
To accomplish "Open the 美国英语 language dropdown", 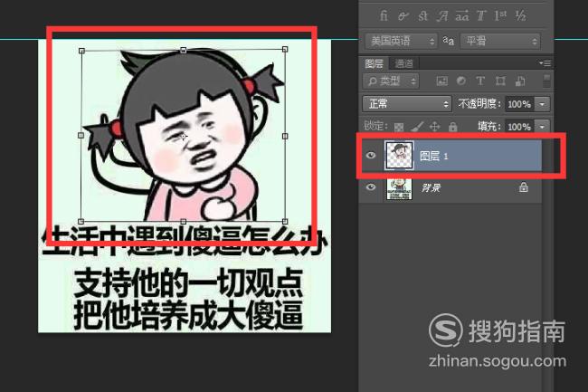I will 401,41.
